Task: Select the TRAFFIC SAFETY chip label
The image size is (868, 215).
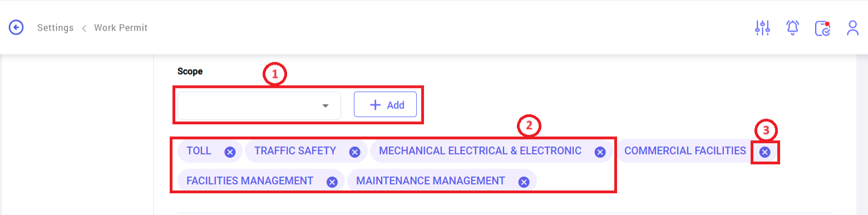Action: pos(295,151)
